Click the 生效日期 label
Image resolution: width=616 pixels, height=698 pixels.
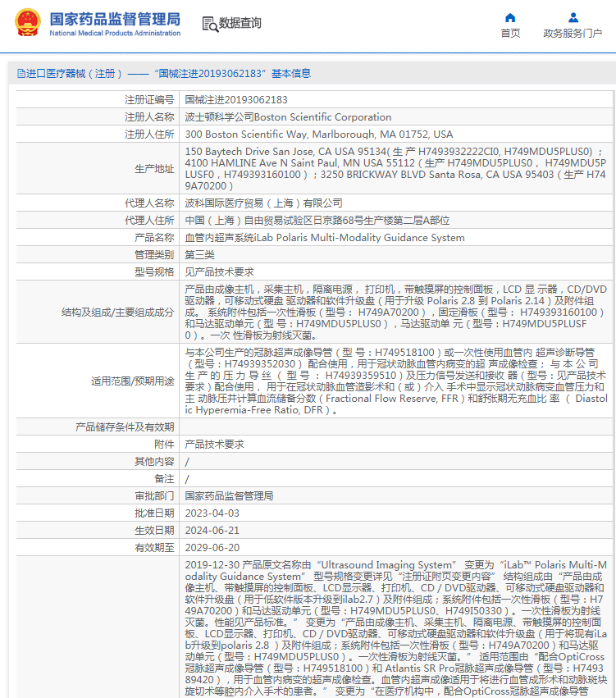(x=154, y=531)
